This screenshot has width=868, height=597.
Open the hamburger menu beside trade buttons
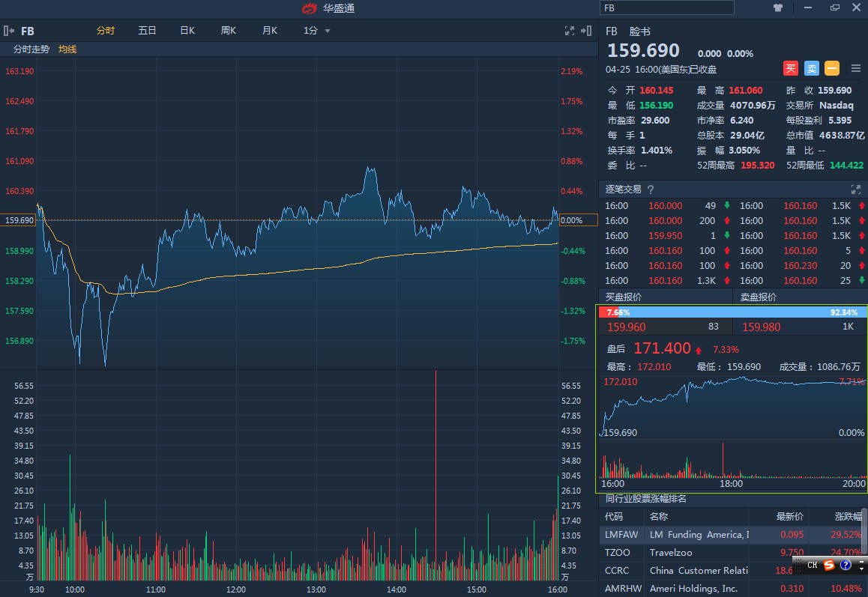coord(856,68)
